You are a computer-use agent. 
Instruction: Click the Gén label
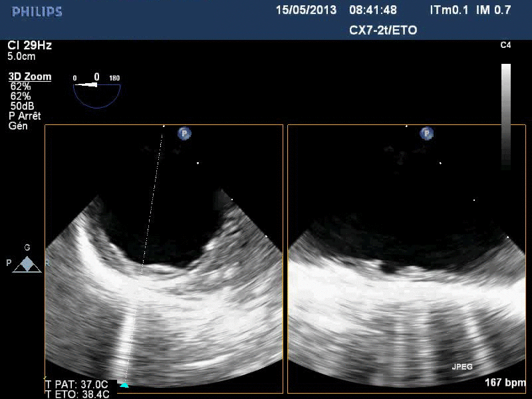click(x=18, y=126)
